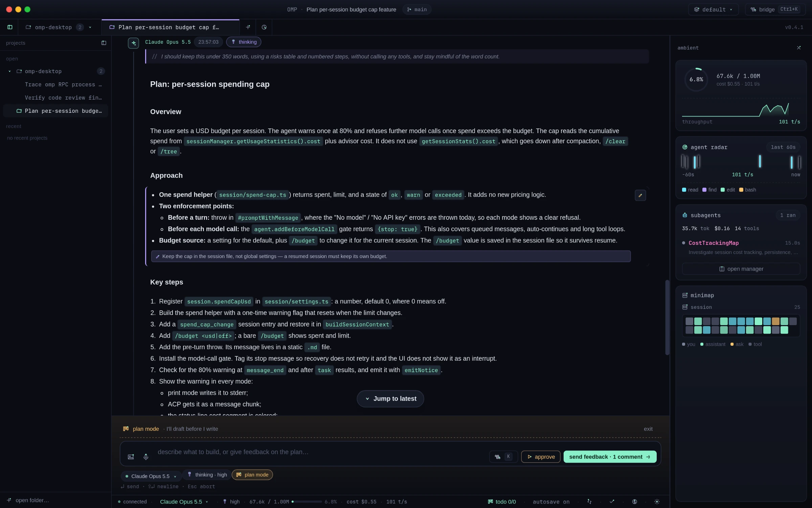
Task: Toggle the high thinking level in status bar
Action: 231,502
